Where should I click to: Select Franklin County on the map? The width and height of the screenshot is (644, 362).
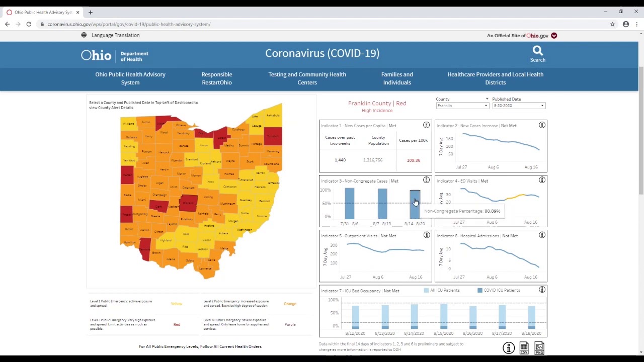tap(189, 203)
